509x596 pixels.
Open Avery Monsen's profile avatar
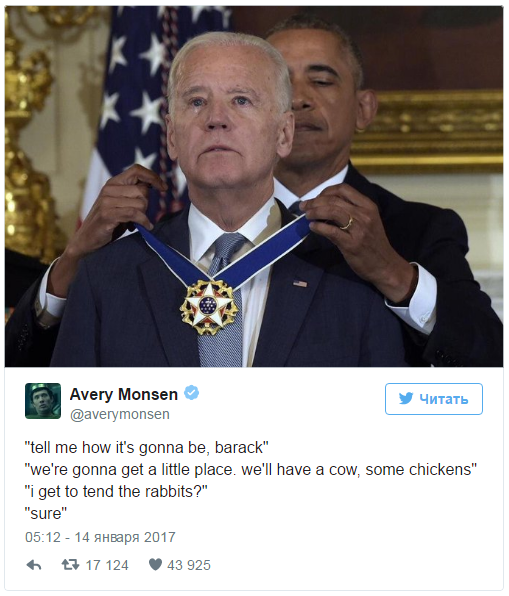tap(43, 401)
